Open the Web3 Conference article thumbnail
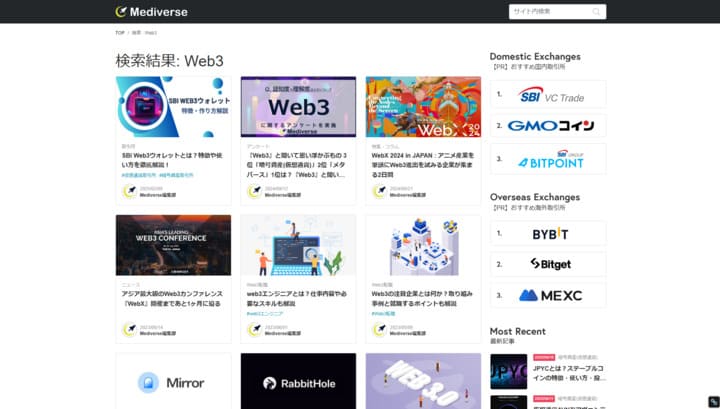Screen dimensions: 720x409 click(173, 245)
